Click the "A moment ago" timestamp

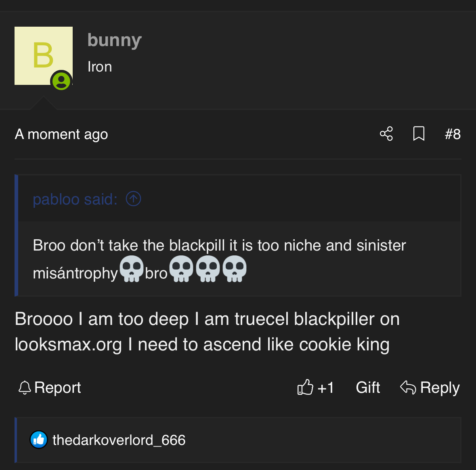(x=61, y=134)
